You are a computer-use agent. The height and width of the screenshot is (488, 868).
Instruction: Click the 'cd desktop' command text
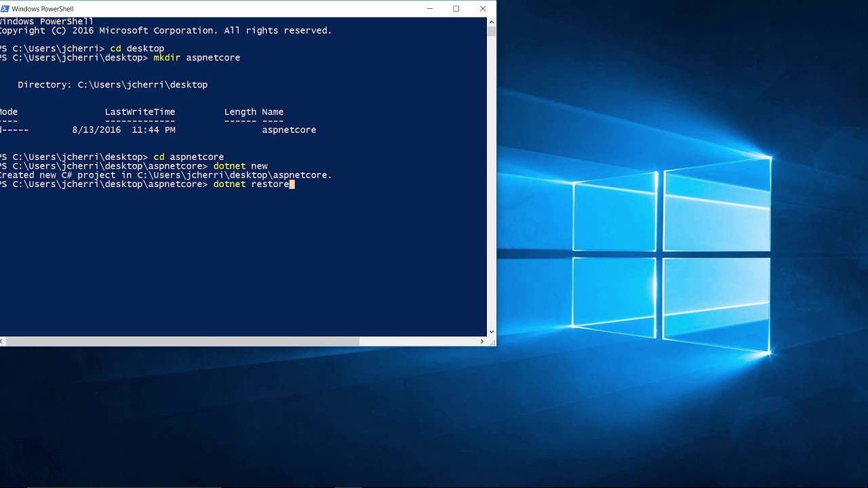[x=137, y=49]
